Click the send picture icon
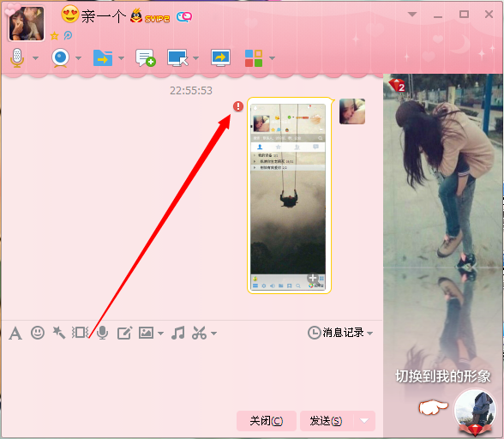Screen dimensions: 504x439 [146, 333]
